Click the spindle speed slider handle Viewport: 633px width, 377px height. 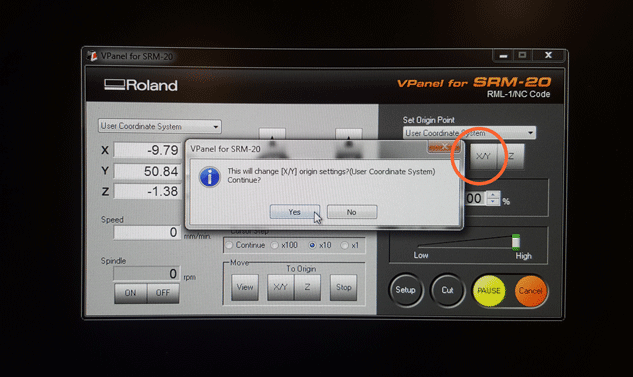click(x=516, y=241)
